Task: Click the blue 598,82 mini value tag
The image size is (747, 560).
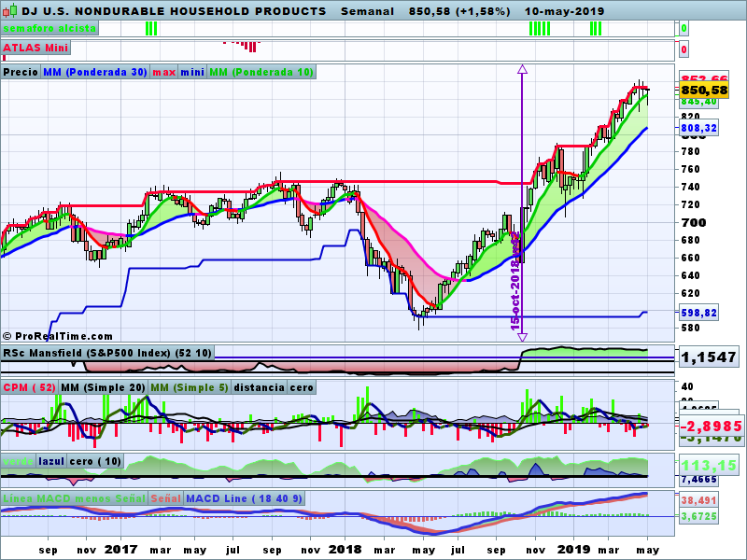Action: (x=698, y=313)
